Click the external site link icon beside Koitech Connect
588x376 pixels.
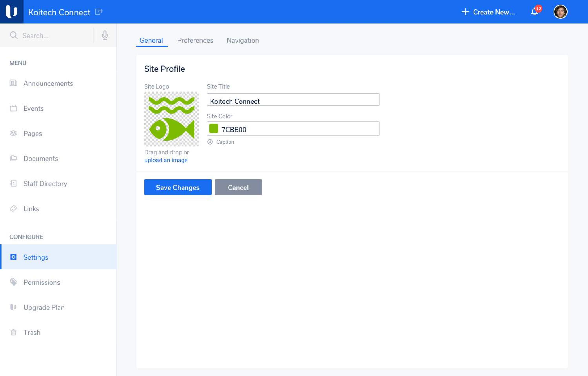coord(99,12)
